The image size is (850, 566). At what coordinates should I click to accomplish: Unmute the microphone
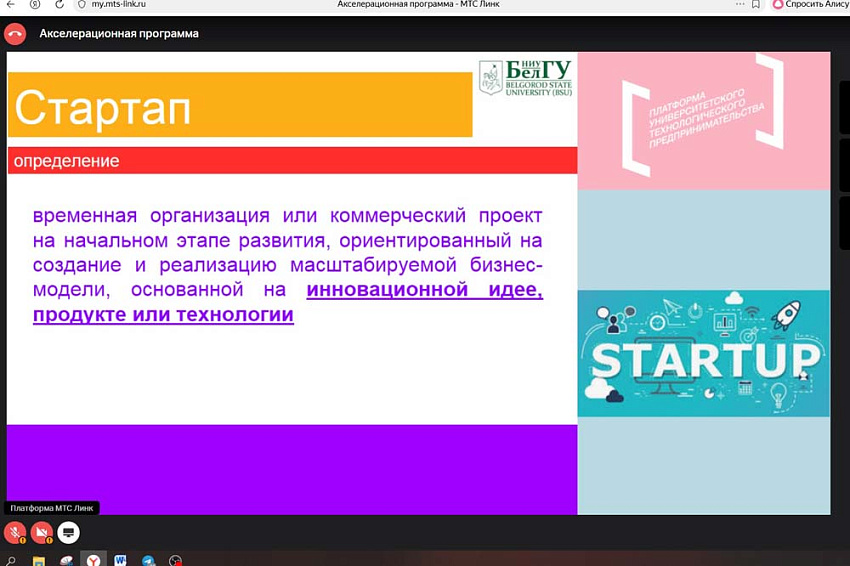point(15,532)
